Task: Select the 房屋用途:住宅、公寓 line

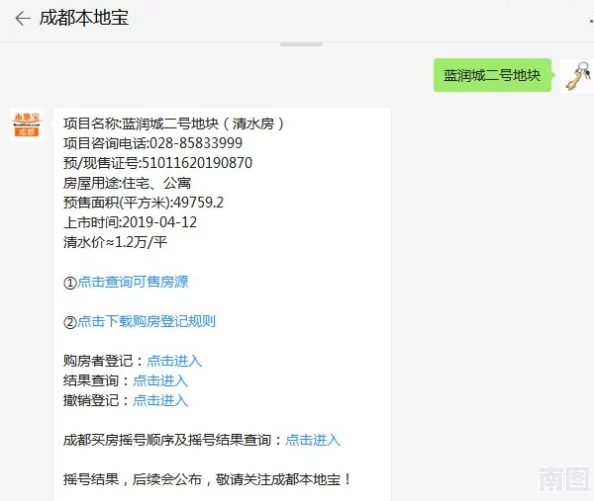Action: click(x=127, y=183)
